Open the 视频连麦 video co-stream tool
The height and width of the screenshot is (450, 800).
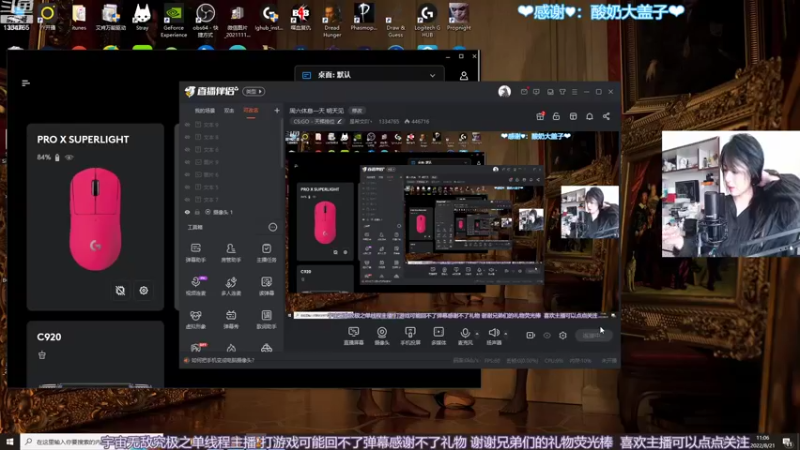pyautogui.click(x=195, y=286)
